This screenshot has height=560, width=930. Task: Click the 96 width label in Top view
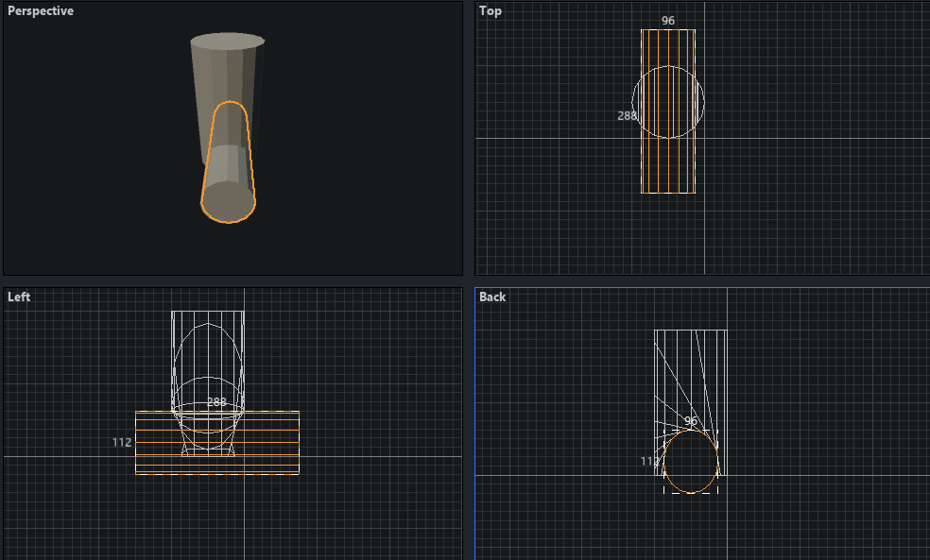668,21
